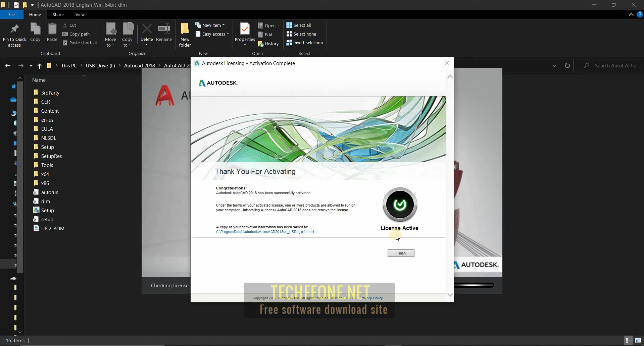644x346 pixels.
Task: Go forward with the forward arrow
Action: click(21, 66)
